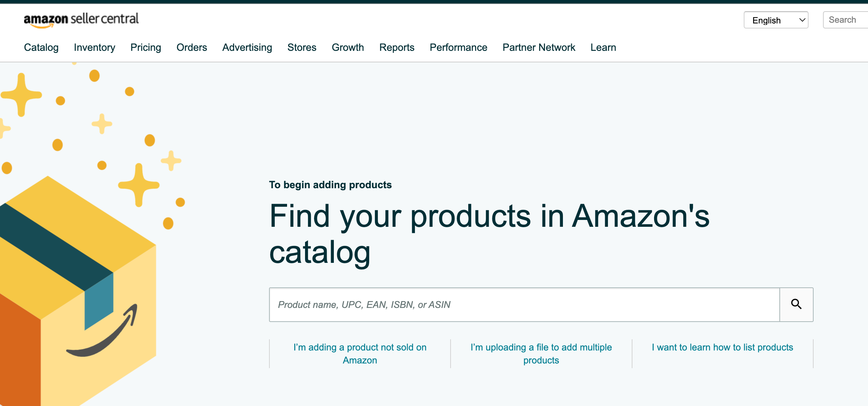Click the product name, UPC, EAN search field
Image resolution: width=868 pixels, height=406 pixels.
click(x=524, y=304)
